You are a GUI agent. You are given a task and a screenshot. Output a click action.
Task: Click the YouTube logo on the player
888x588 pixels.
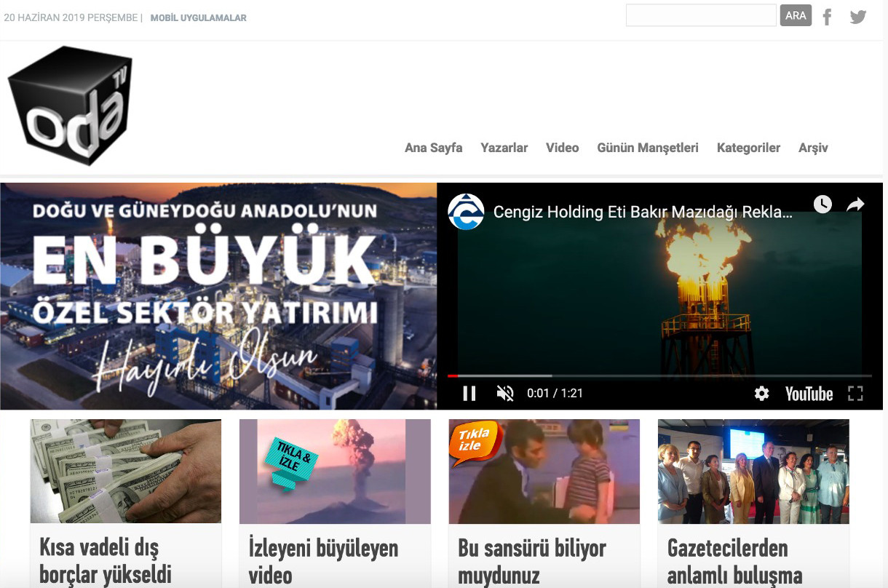[x=809, y=394]
